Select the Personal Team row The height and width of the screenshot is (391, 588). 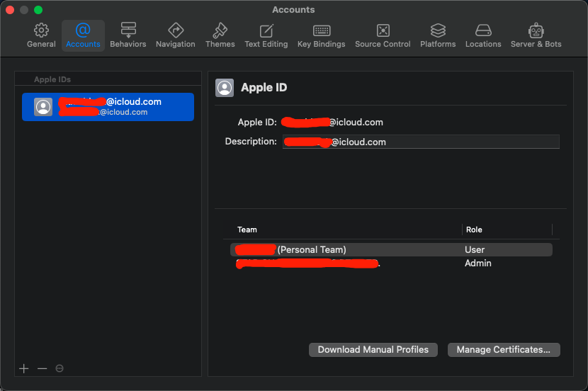point(391,249)
